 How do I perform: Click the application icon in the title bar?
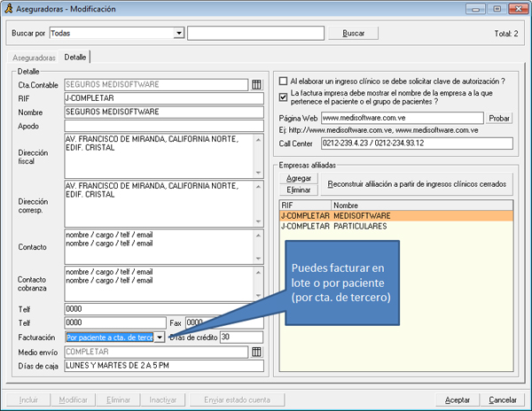click(x=10, y=8)
